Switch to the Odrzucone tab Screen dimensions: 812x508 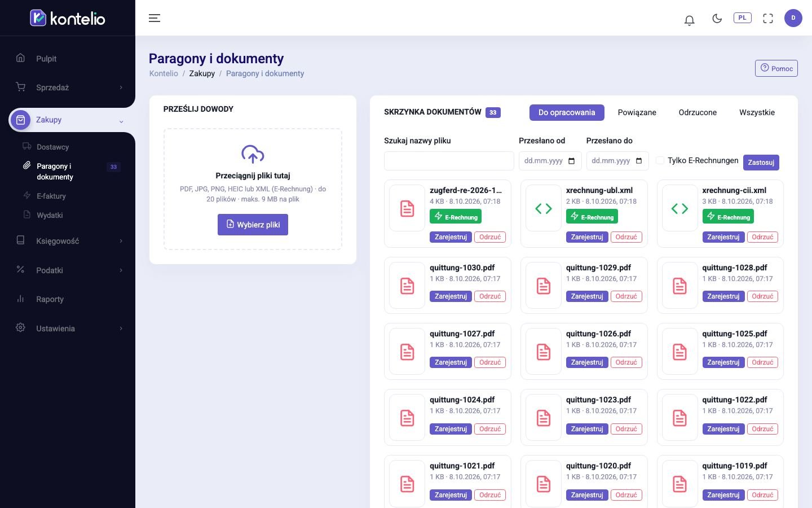tap(698, 112)
